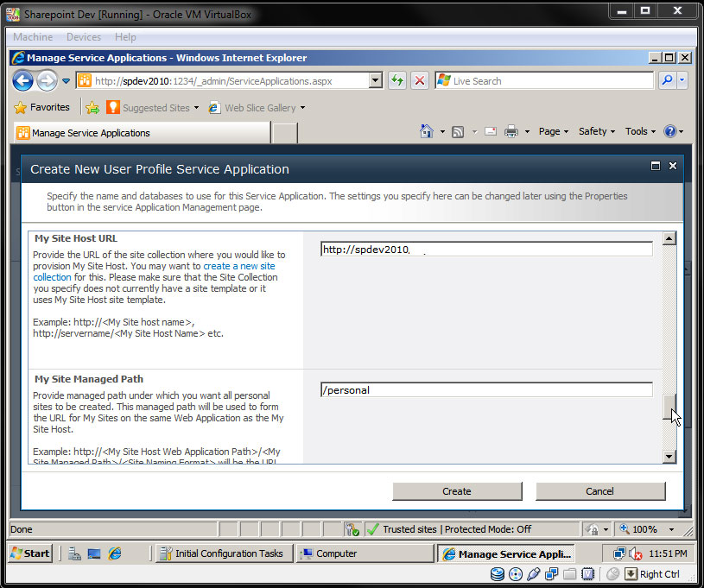Go forward with the IE Forward arrow
This screenshot has width=704, height=588.
tap(47, 81)
